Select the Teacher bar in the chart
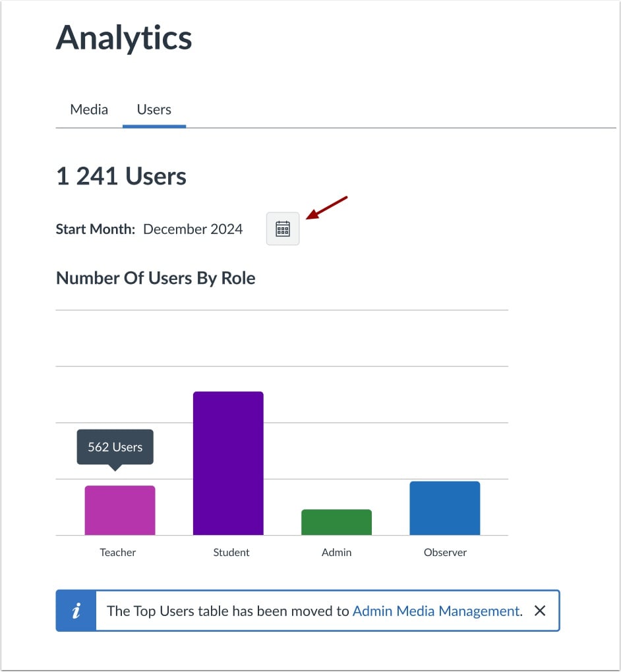Image resolution: width=621 pixels, height=672 pixels. tap(119, 511)
